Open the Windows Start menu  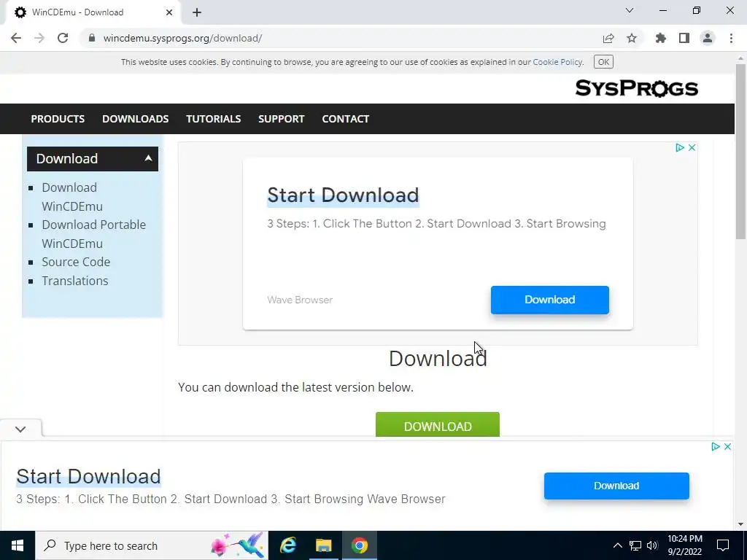coord(18,545)
